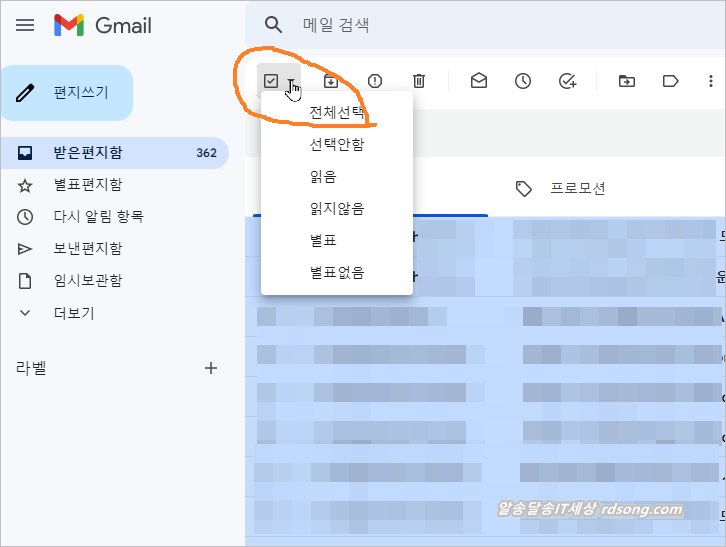Apply a label with tag icon

671,81
